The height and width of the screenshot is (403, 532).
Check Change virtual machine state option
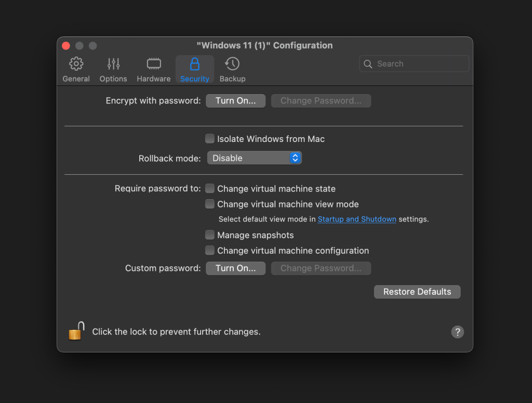click(x=210, y=189)
